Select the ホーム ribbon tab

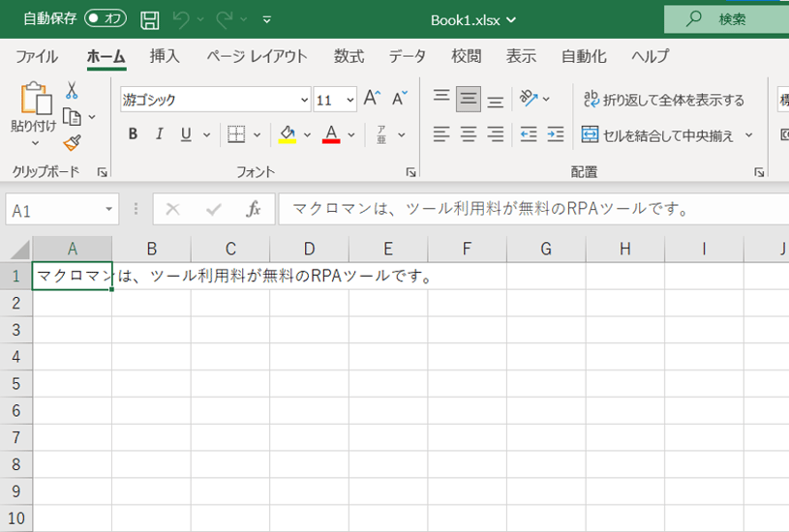(x=106, y=56)
